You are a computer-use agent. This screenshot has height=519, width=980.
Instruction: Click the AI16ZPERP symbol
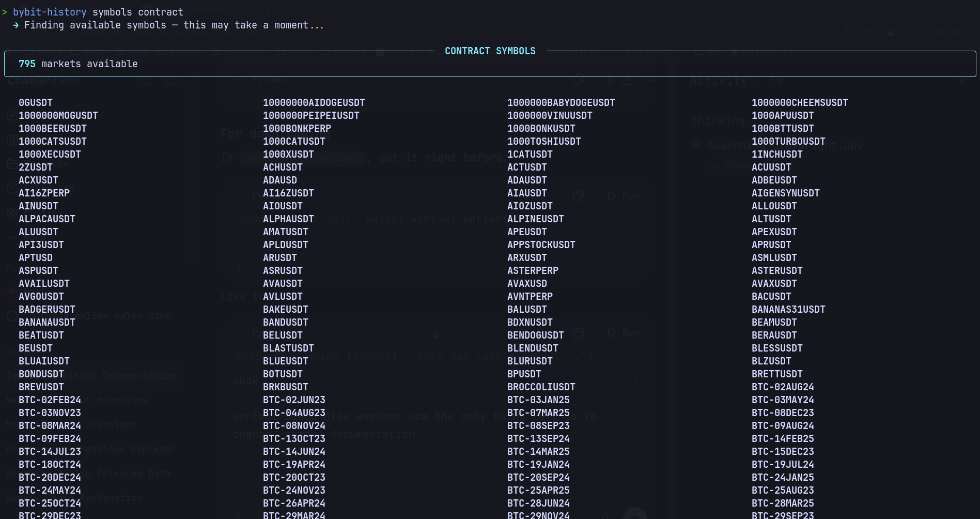pyautogui.click(x=44, y=193)
